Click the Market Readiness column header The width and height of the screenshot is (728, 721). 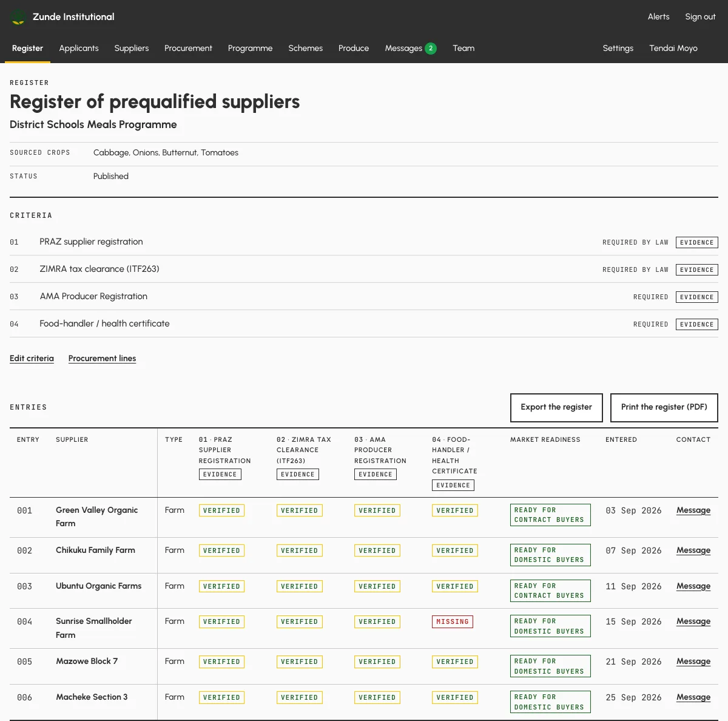[x=545, y=439]
